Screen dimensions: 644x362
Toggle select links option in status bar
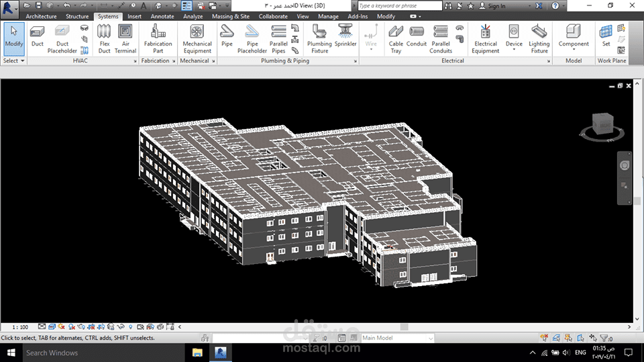[x=544, y=338]
